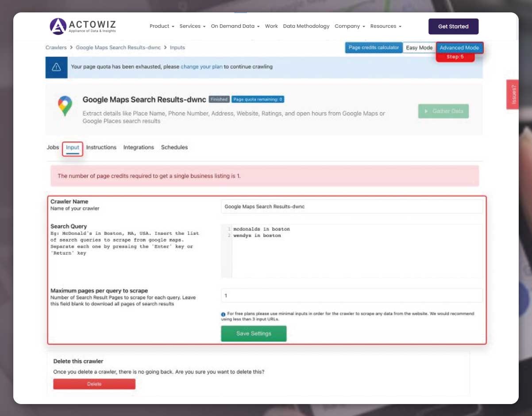Click the Gather Data button
The image size is (532, 416).
[x=443, y=111]
